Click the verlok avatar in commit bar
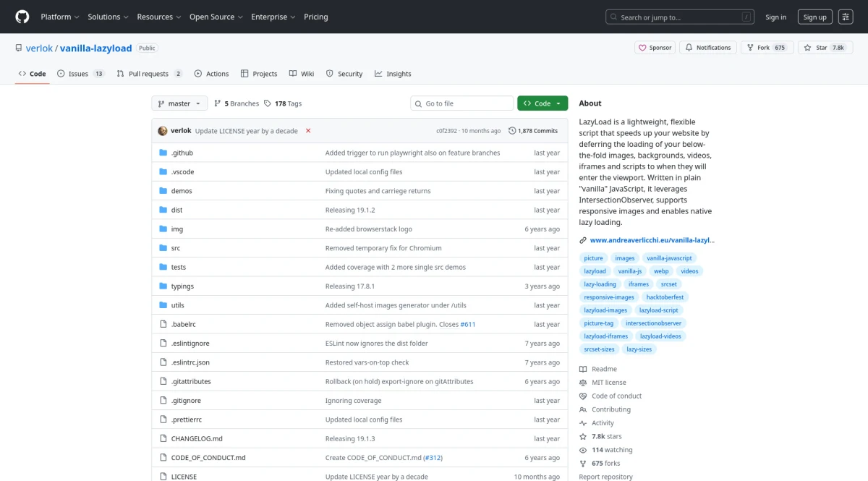The image size is (868, 481). click(x=162, y=130)
